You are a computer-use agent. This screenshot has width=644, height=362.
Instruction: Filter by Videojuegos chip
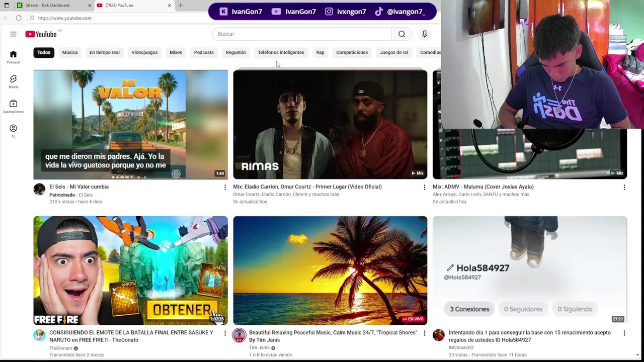click(x=144, y=52)
